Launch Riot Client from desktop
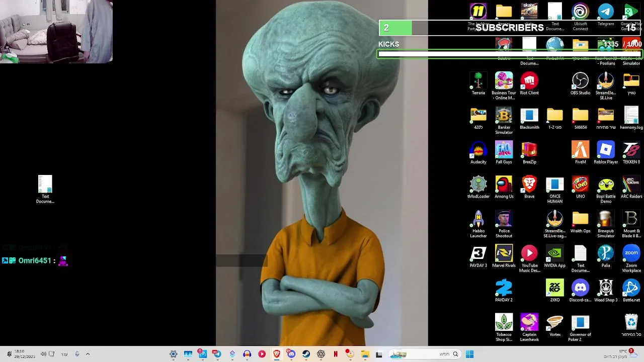 [x=529, y=83]
